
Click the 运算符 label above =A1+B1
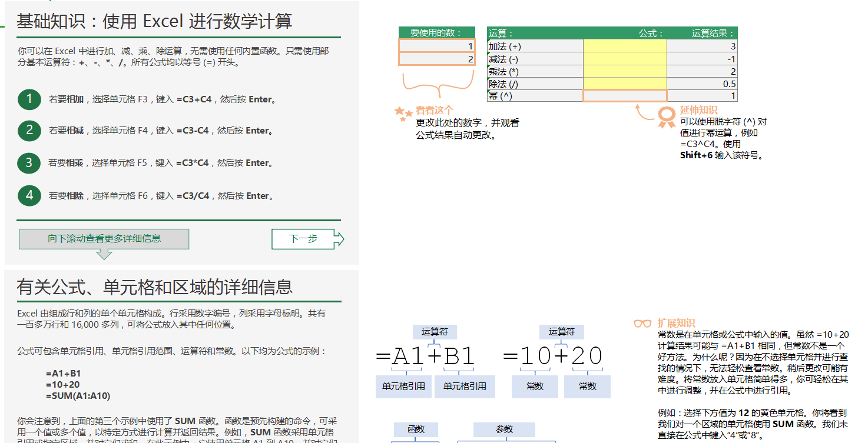point(435,332)
